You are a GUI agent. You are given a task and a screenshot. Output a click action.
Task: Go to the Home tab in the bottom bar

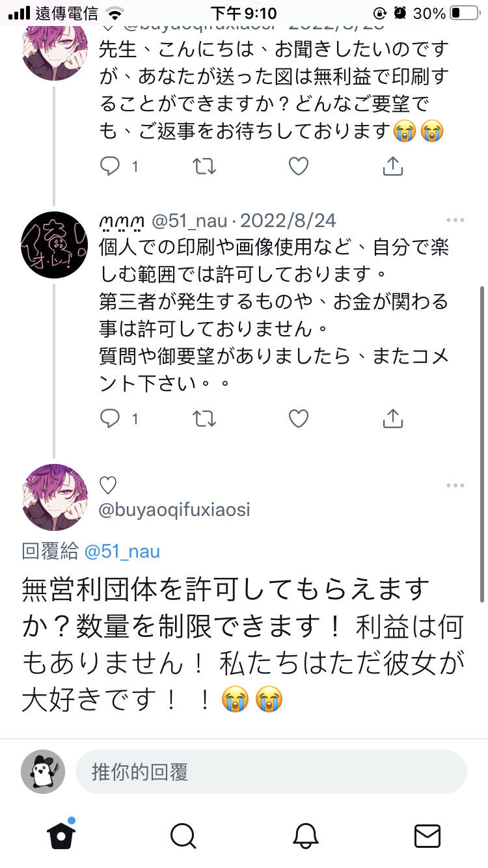tap(61, 835)
